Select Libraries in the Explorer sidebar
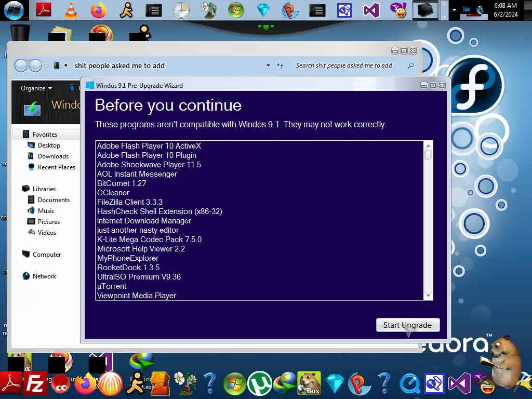This screenshot has height=399, width=532. [44, 189]
